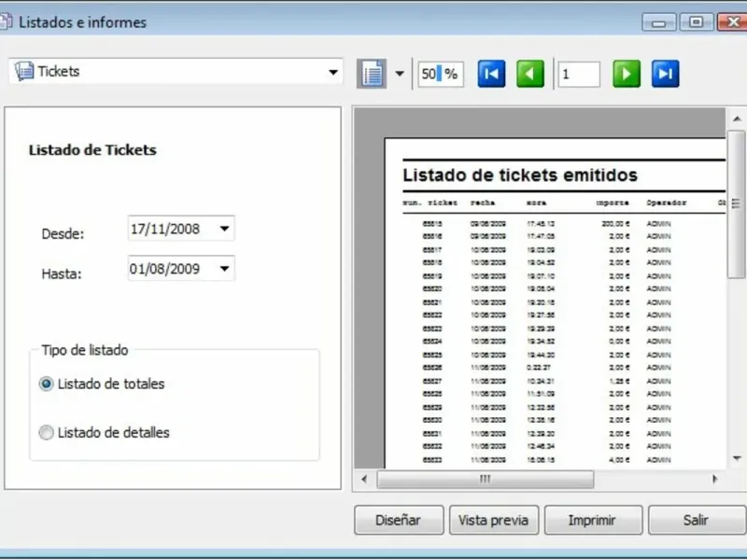747x560 pixels.
Task: Click the Hasta date 01/08/2009
Action: pos(165,269)
